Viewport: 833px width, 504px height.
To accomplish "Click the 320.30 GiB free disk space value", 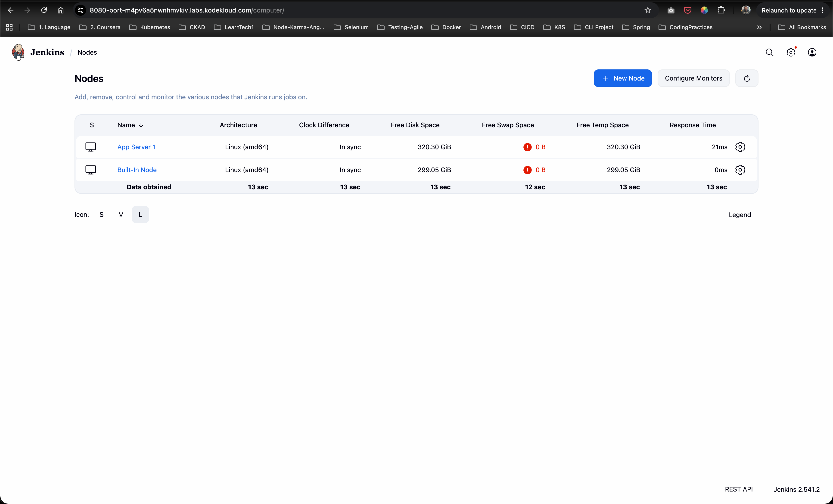I will click(x=434, y=147).
